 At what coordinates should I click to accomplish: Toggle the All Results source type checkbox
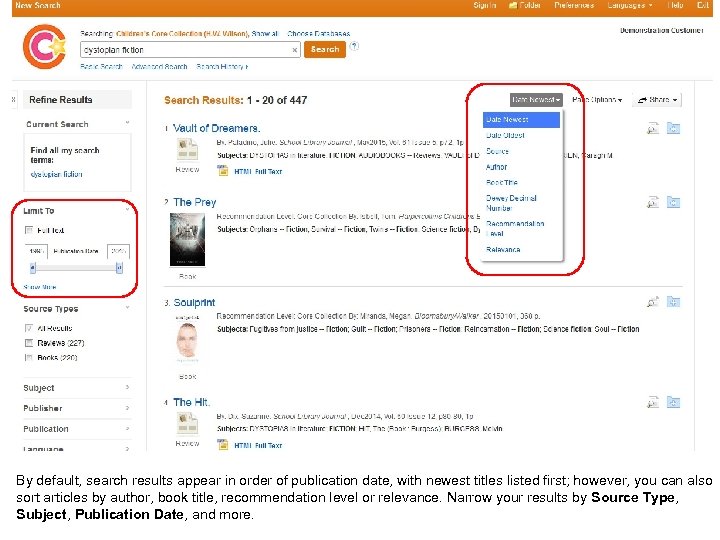click(x=29, y=328)
